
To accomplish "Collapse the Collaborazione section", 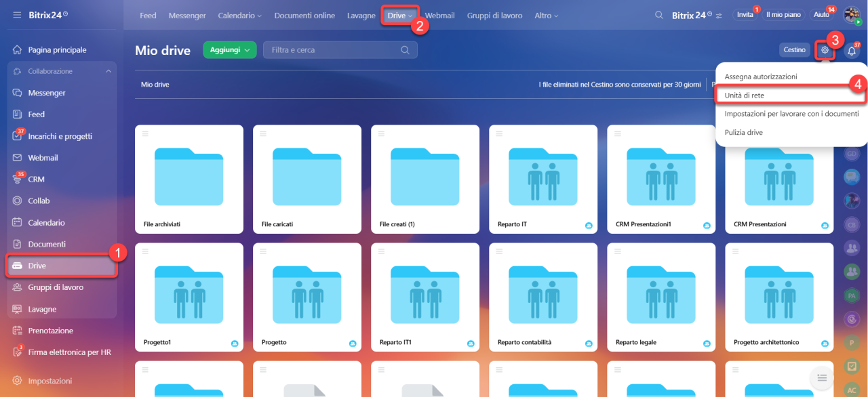I will coord(108,71).
